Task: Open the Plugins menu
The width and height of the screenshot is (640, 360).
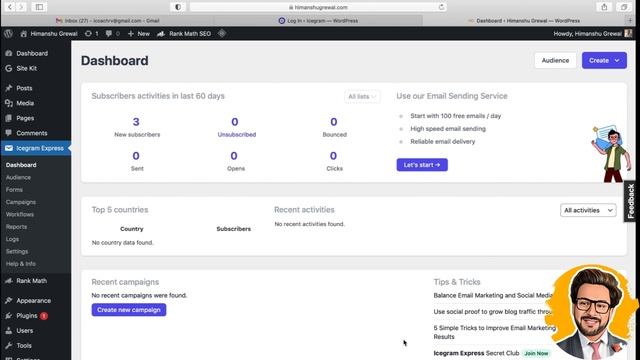Action: 27,316
